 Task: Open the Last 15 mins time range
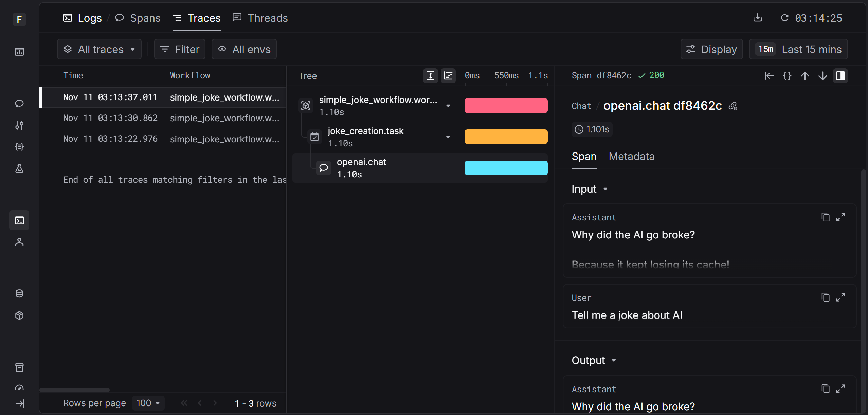798,49
